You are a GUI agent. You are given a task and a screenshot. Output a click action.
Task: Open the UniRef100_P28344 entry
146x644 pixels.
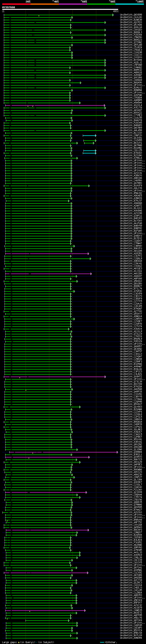[131, 35]
